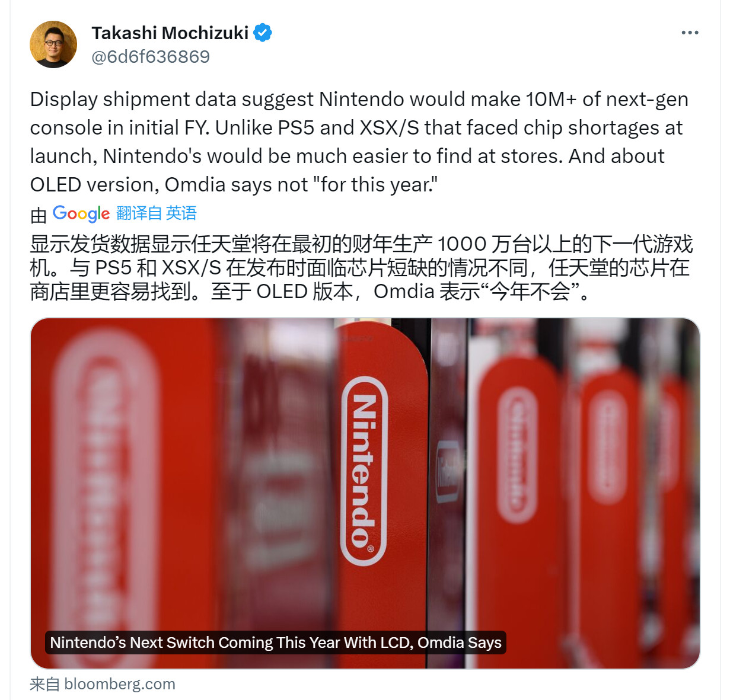746x700 pixels.
Task: Click the Google logo beside the translation
Action: click(x=81, y=213)
